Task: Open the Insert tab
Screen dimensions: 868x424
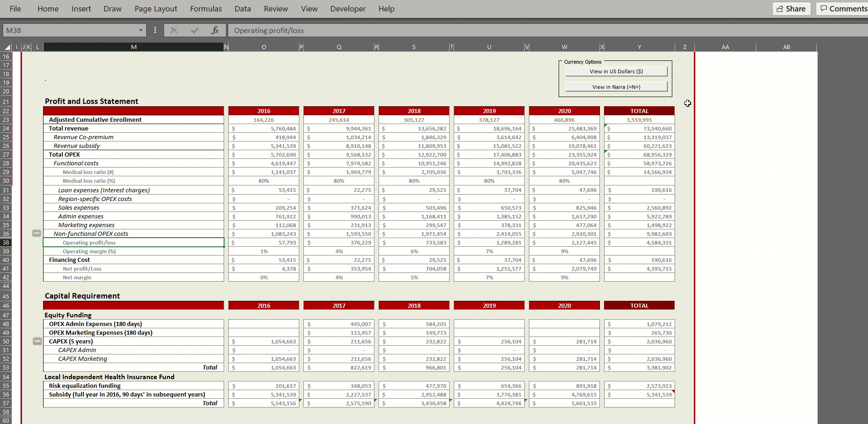Action: pos(81,9)
